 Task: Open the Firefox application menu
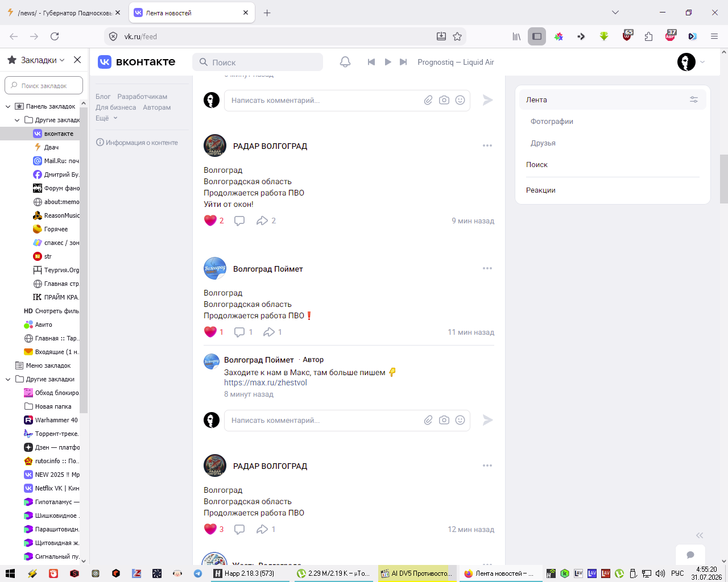[x=714, y=36]
